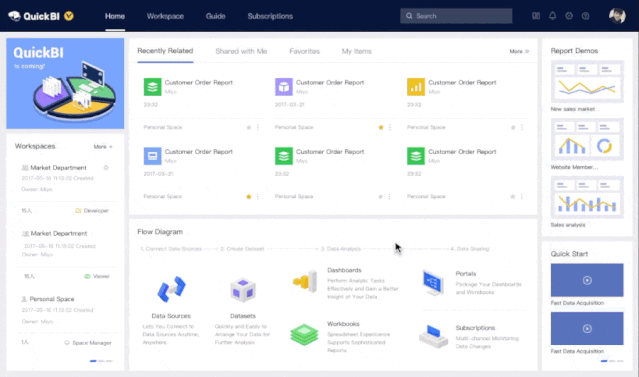Switch to Shared with Me tab
Viewport: 639px width, 377px height.
241,51
